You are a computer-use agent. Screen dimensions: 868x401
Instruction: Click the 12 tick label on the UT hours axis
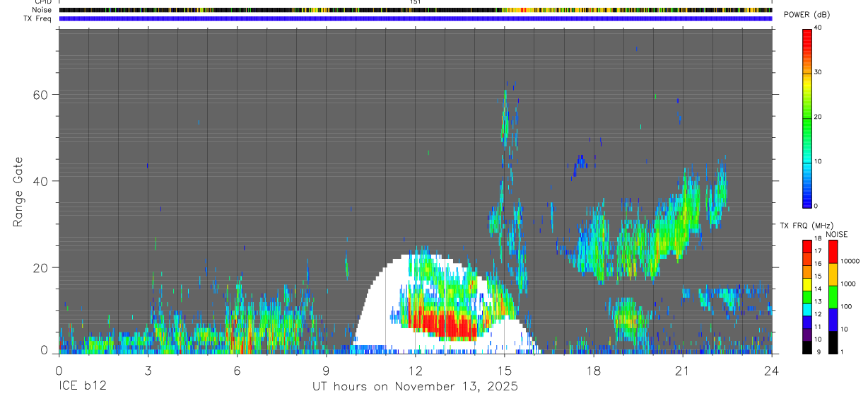415,370
